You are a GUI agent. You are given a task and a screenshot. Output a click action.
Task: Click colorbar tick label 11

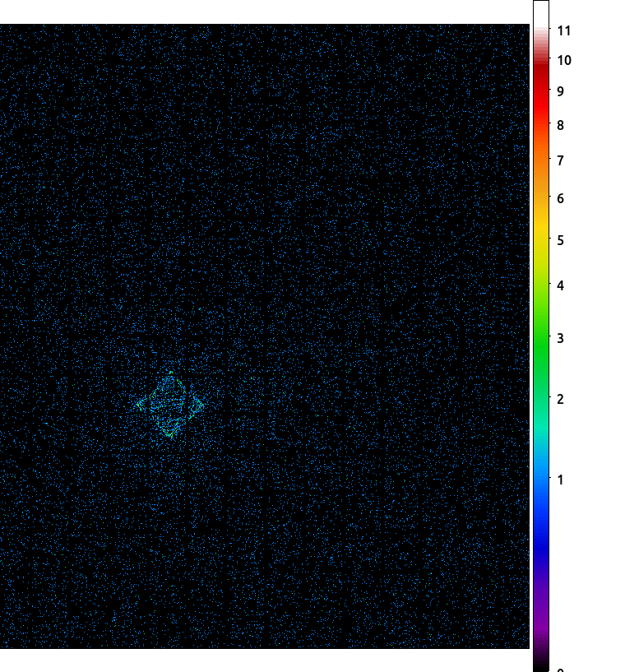point(564,31)
